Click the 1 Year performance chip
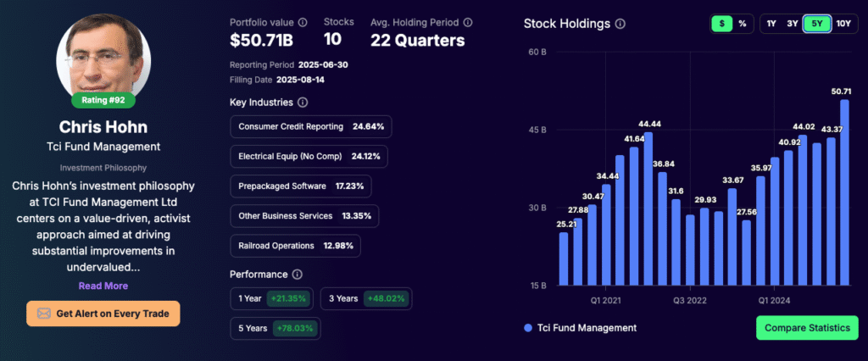 [272, 298]
